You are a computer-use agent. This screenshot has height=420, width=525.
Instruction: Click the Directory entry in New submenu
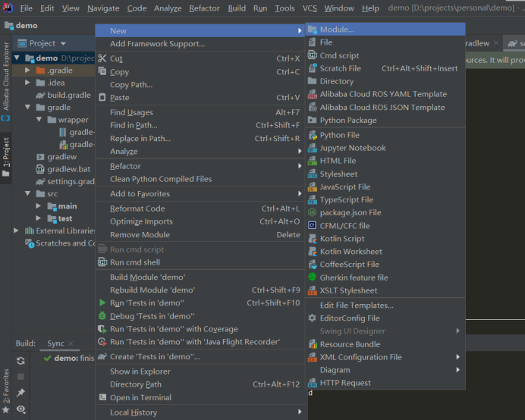click(x=385, y=81)
